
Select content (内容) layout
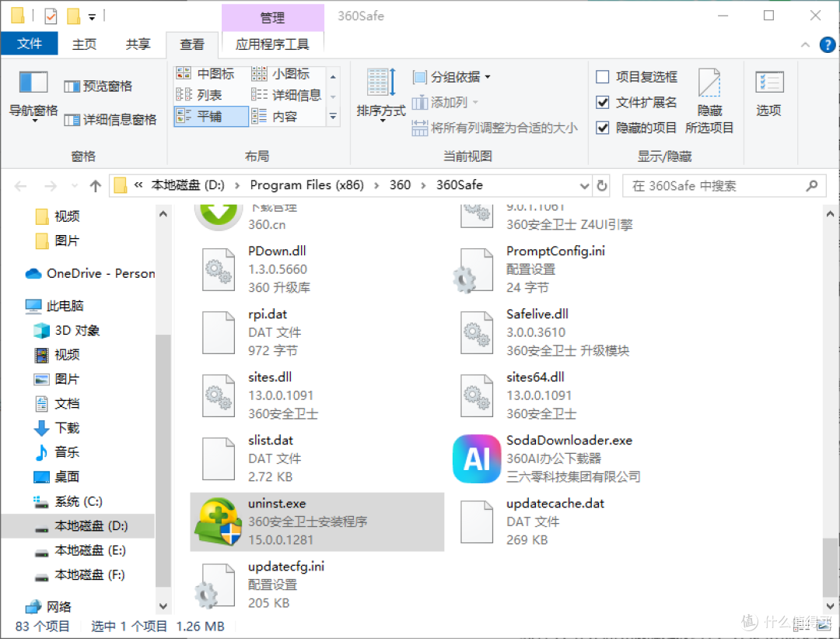point(275,116)
